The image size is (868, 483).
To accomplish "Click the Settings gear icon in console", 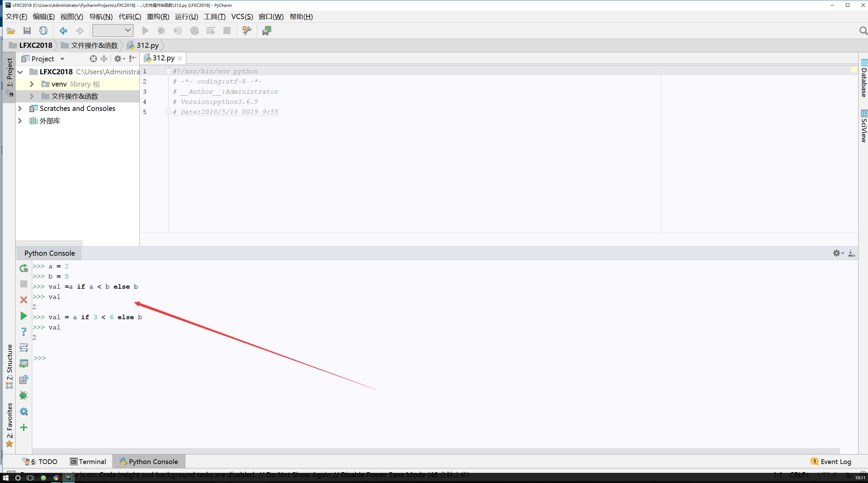I will [x=836, y=253].
